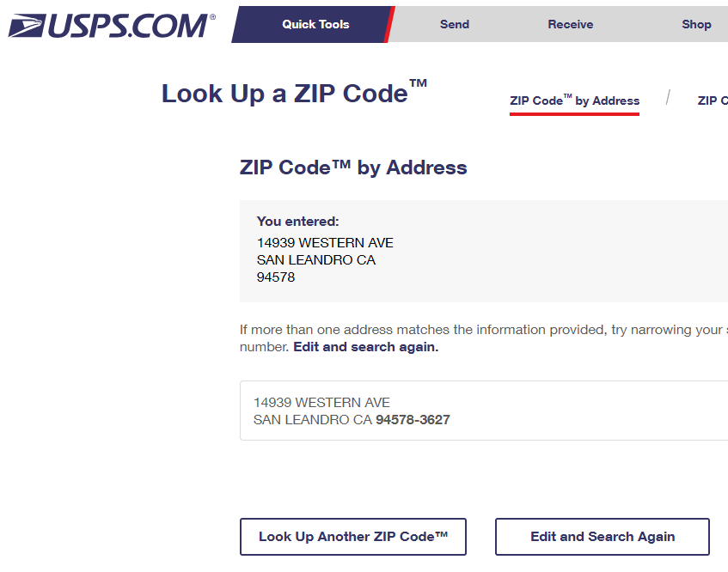Click the 'You entered:' label
The height and width of the screenshot is (572, 728).
[298, 222]
